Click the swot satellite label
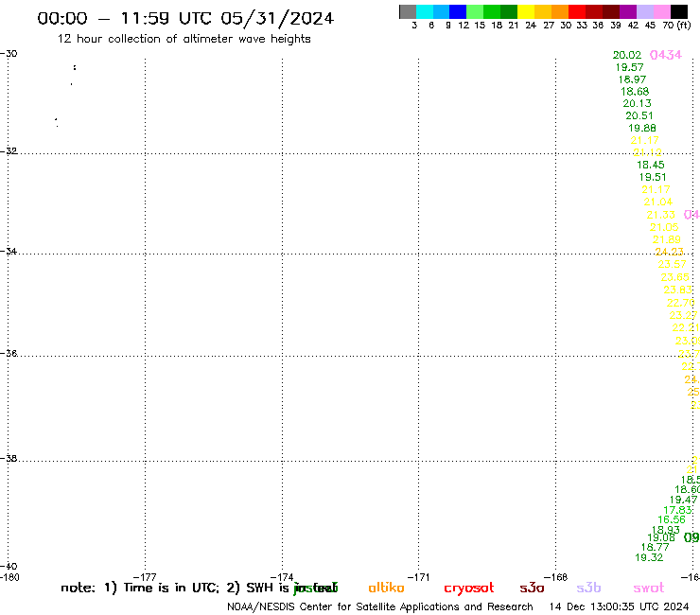 649,589
